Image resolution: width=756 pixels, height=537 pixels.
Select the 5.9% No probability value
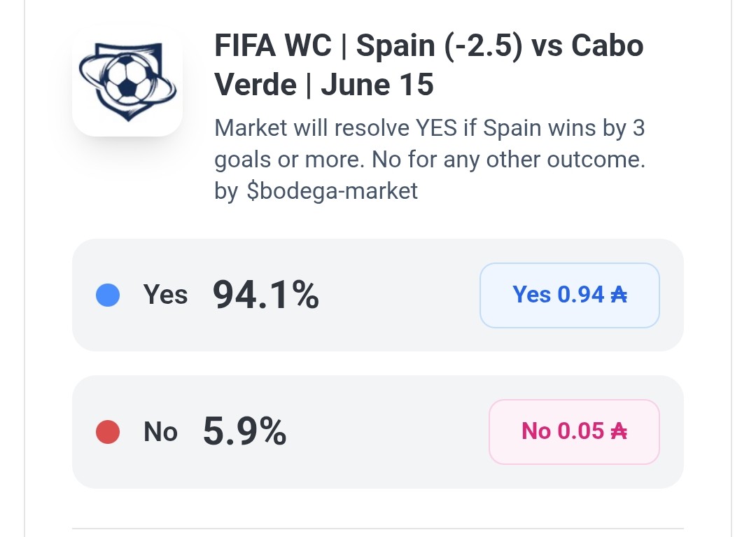pyautogui.click(x=244, y=431)
